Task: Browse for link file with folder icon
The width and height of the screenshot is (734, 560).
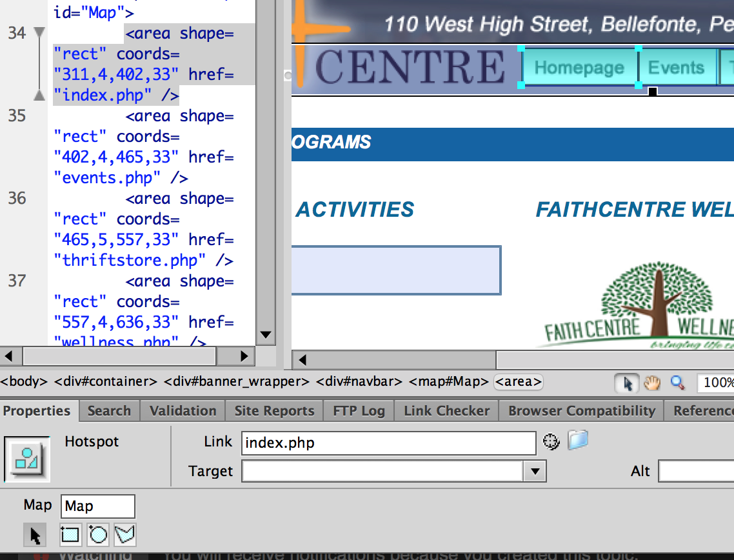Action: [x=578, y=441]
